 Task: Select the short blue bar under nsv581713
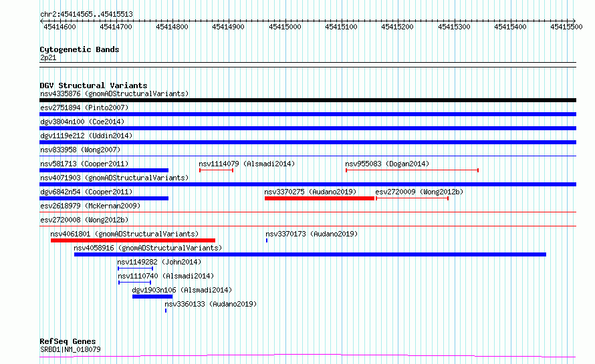[x=104, y=170]
